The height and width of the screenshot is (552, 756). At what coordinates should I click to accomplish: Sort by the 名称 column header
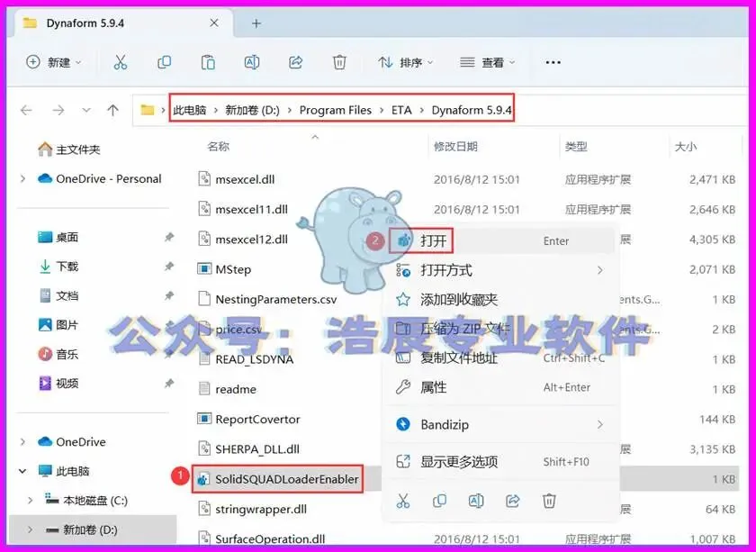[x=219, y=146]
